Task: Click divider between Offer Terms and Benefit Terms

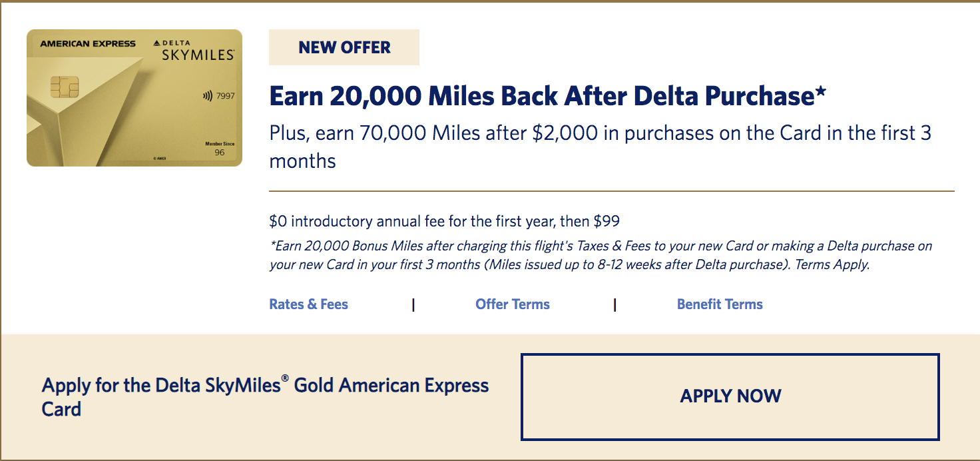Action: click(x=614, y=305)
